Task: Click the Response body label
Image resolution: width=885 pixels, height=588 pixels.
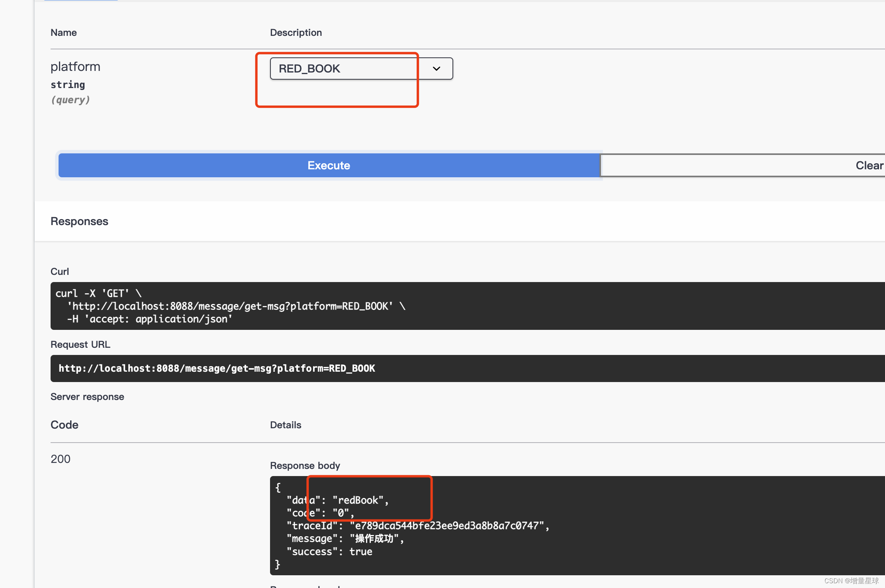Action: 305,466
